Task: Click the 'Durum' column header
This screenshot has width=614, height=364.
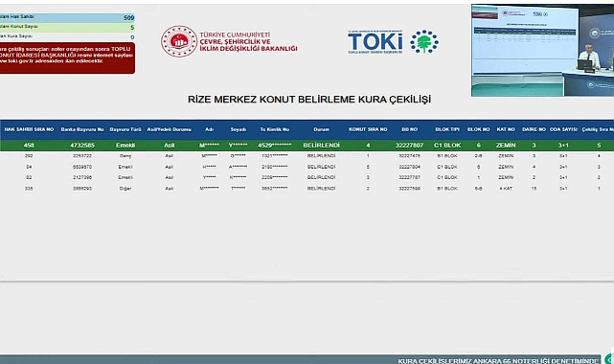Action: point(321,129)
